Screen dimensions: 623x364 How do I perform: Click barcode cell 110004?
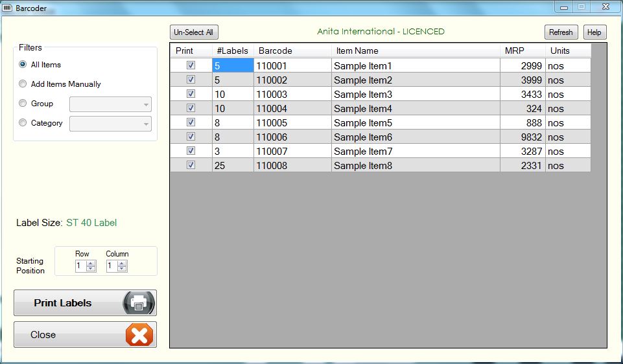292,108
